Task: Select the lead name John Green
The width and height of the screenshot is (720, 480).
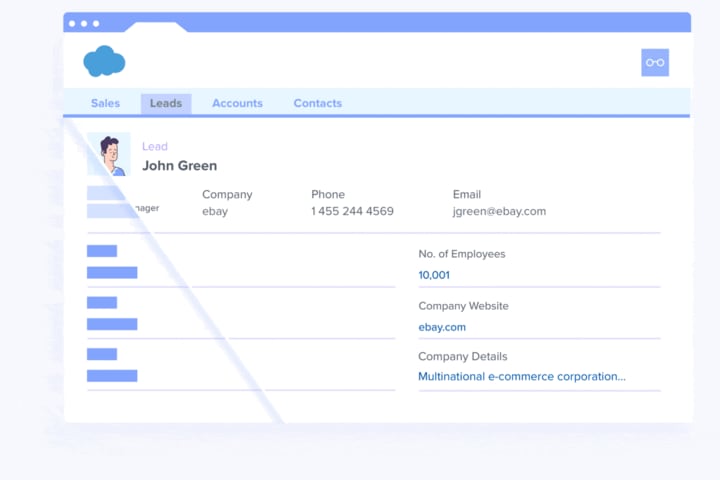Action: tap(180, 166)
